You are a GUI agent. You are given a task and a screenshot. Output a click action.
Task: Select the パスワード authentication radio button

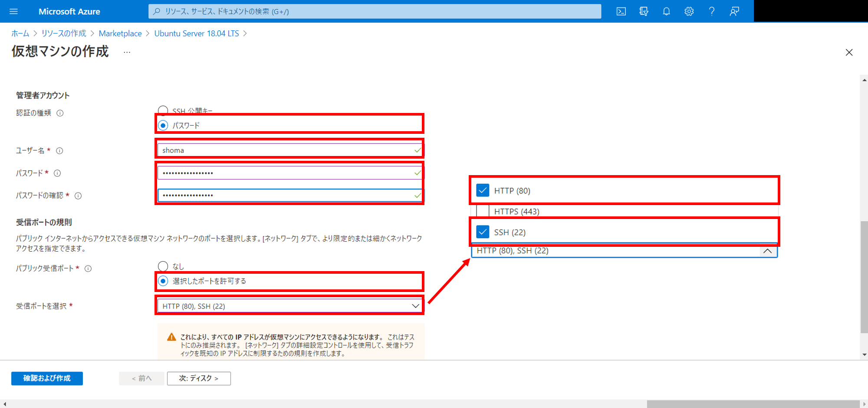pyautogui.click(x=163, y=126)
